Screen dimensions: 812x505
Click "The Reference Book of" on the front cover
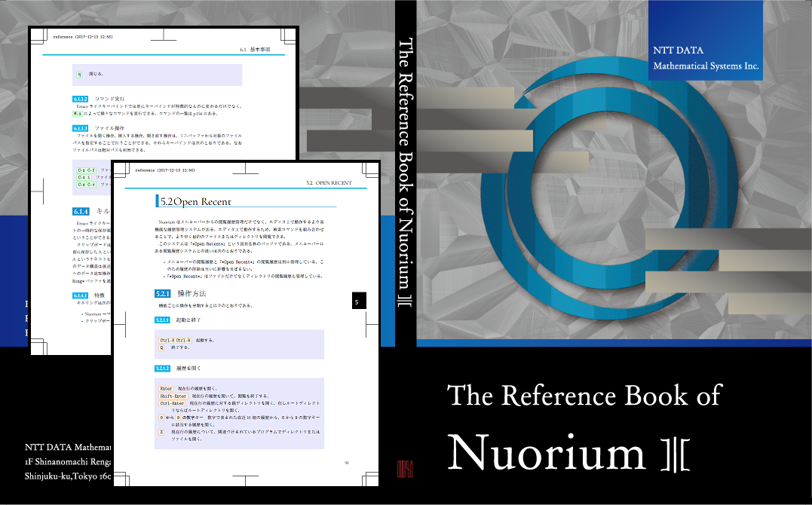(584, 396)
